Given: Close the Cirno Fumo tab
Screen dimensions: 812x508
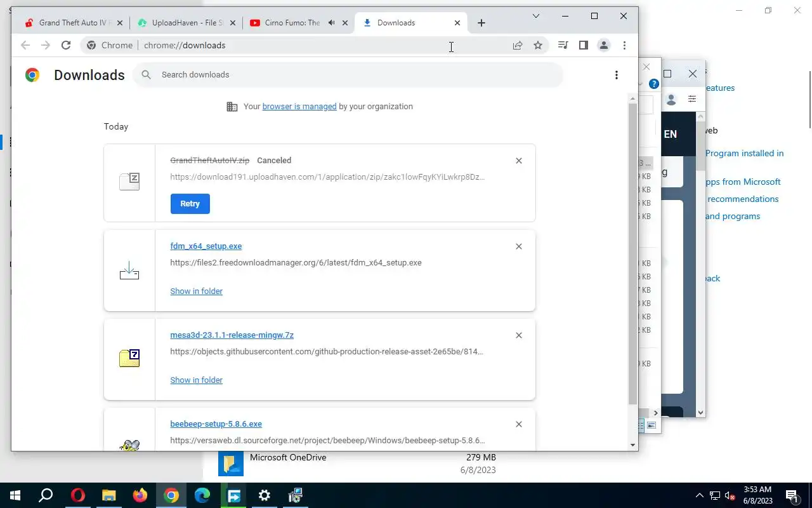Looking at the screenshot, I should (x=345, y=23).
